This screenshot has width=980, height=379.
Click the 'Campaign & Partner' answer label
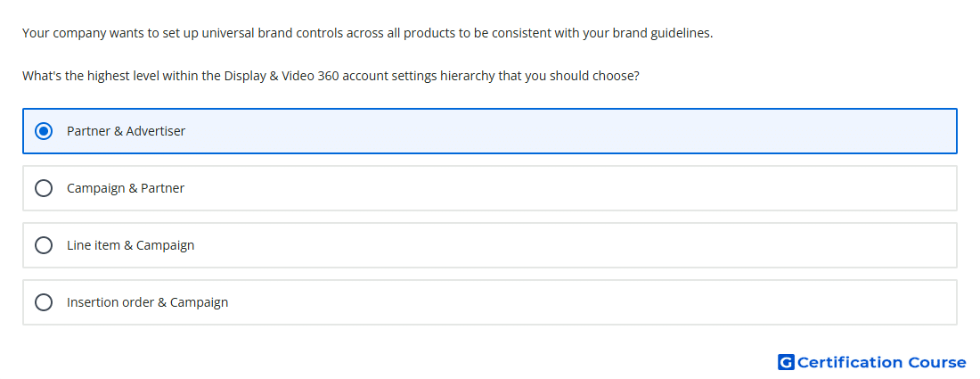[126, 188]
